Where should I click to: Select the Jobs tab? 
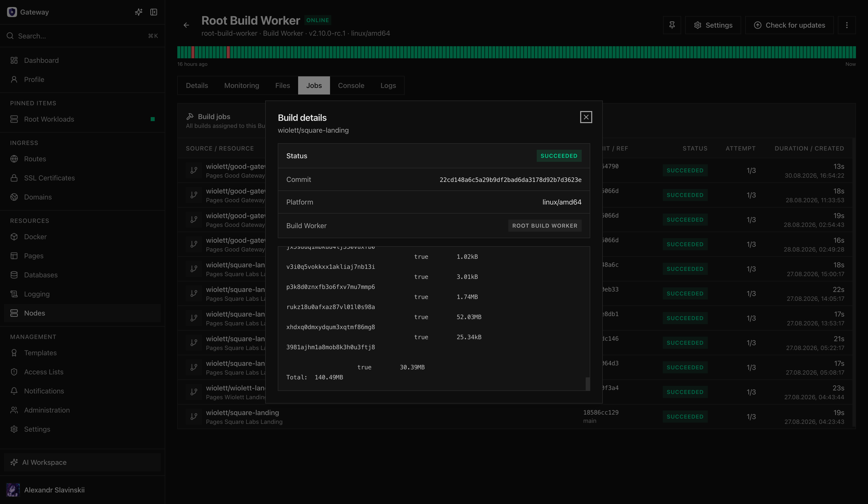click(x=314, y=85)
